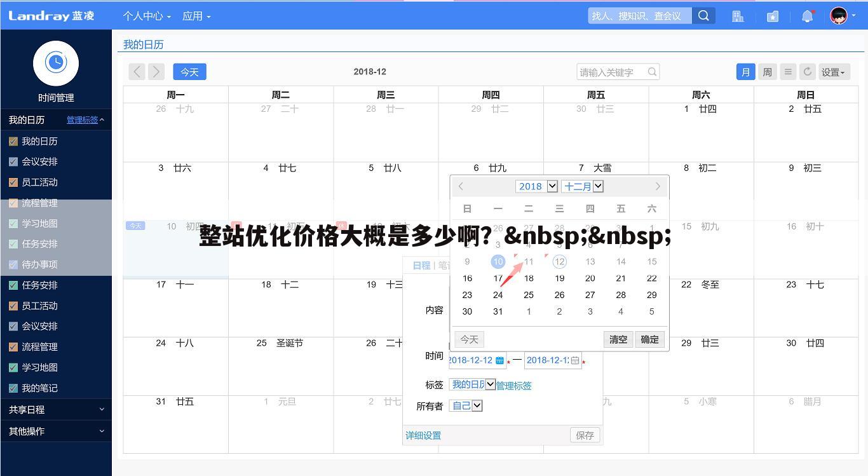Screen dimensions: 868x476
Task: Open the 个人中心 dropdown menu
Action: [147, 16]
